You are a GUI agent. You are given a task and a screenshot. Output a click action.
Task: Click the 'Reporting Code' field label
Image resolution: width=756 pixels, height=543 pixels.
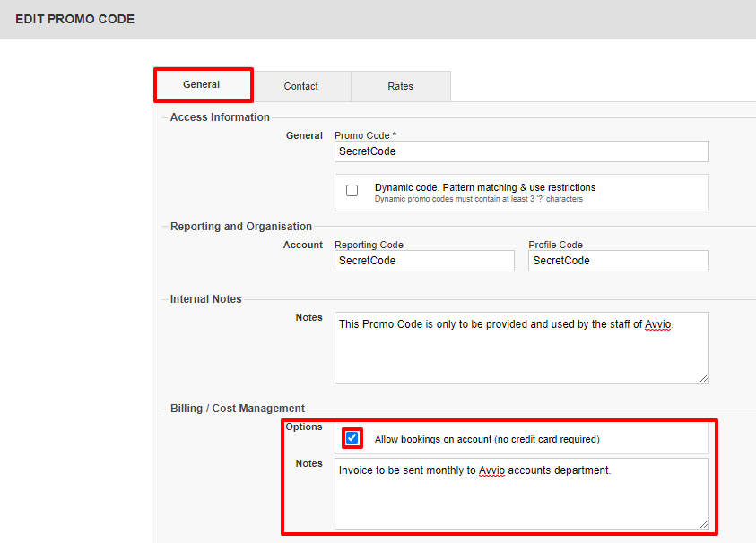coord(369,245)
